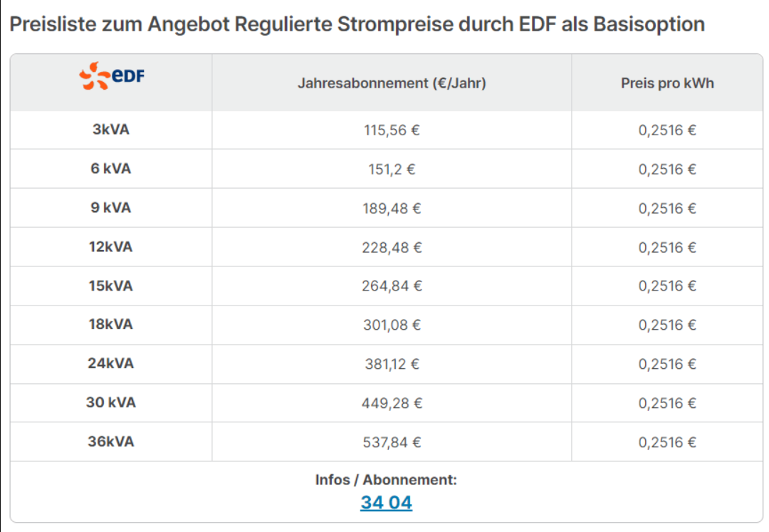Image resolution: width=769 pixels, height=532 pixels.
Task: Click the 18kVA row label
Action: (111, 324)
